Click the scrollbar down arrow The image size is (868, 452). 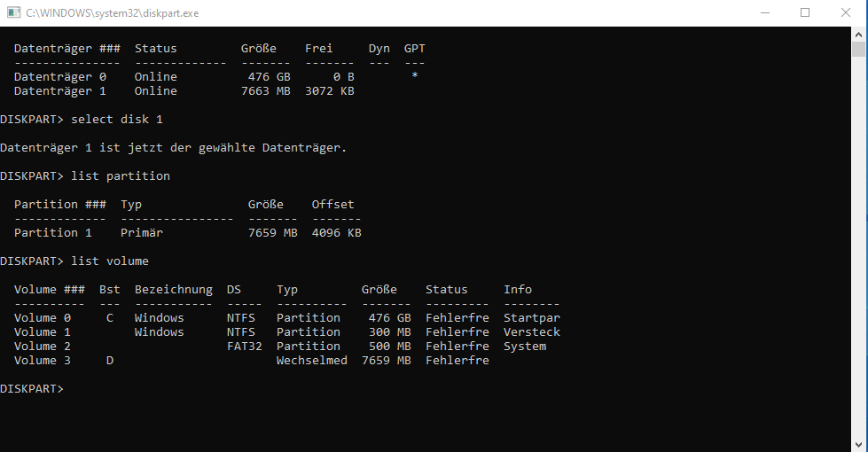(858, 444)
